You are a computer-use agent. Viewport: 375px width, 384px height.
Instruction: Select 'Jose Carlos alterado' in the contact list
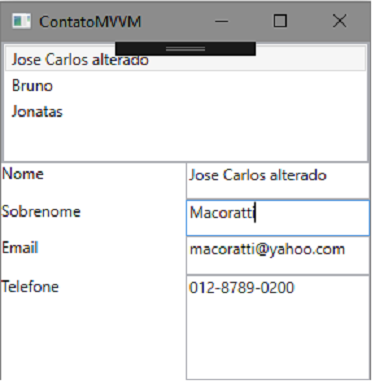pos(186,60)
